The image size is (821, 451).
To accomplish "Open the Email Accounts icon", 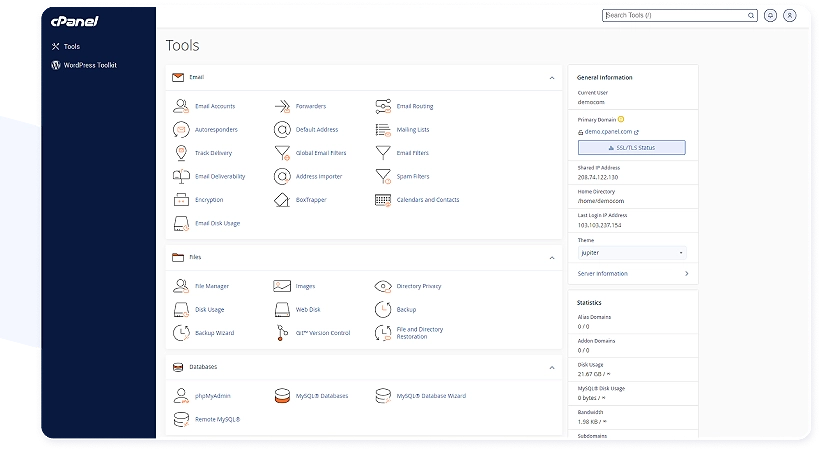I will pyautogui.click(x=181, y=106).
